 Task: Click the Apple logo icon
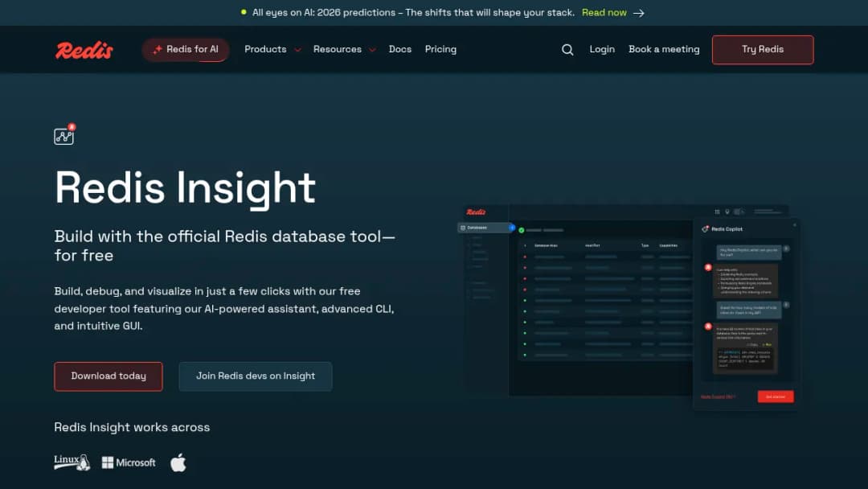point(178,462)
